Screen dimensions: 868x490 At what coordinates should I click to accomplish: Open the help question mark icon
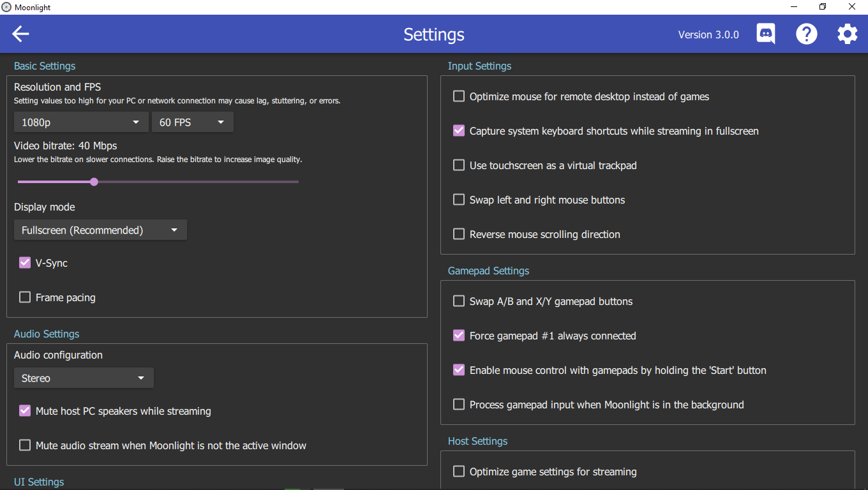(x=807, y=34)
